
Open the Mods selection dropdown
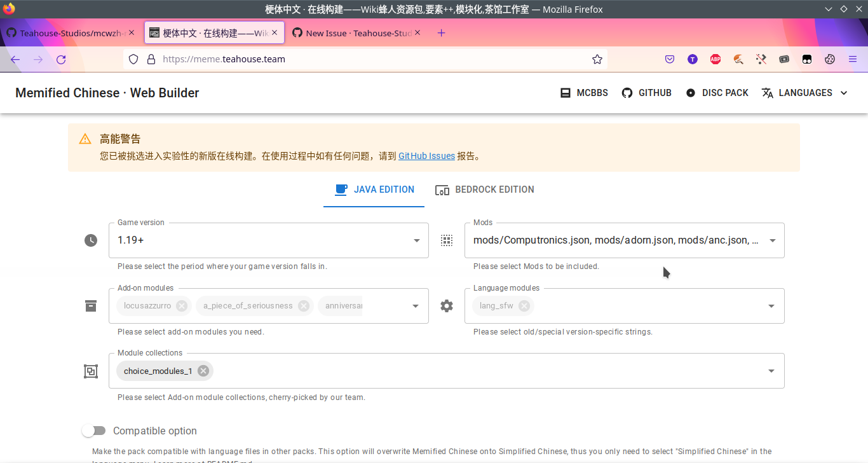pos(772,240)
